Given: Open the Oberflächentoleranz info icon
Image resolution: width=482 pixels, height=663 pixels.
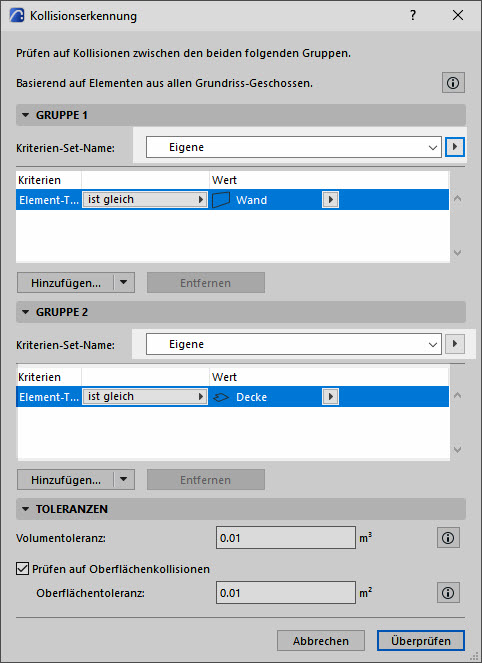Looking at the screenshot, I should (x=448, y=593).
